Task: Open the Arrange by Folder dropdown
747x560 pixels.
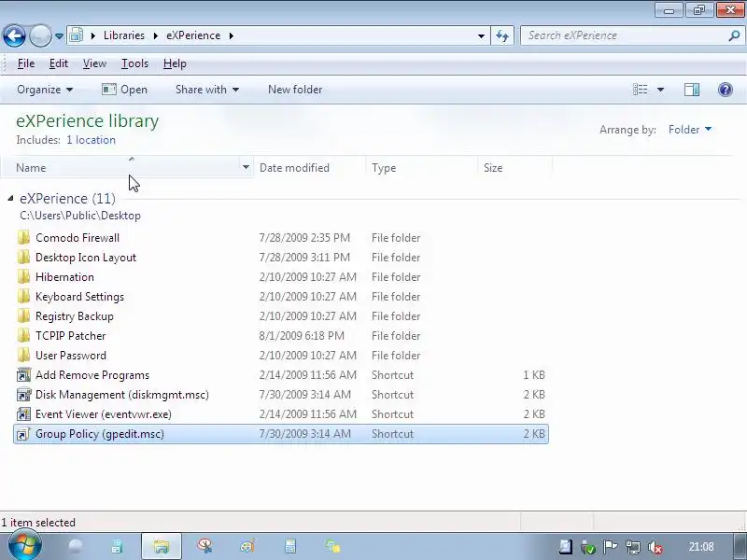Action: point(690,130)
